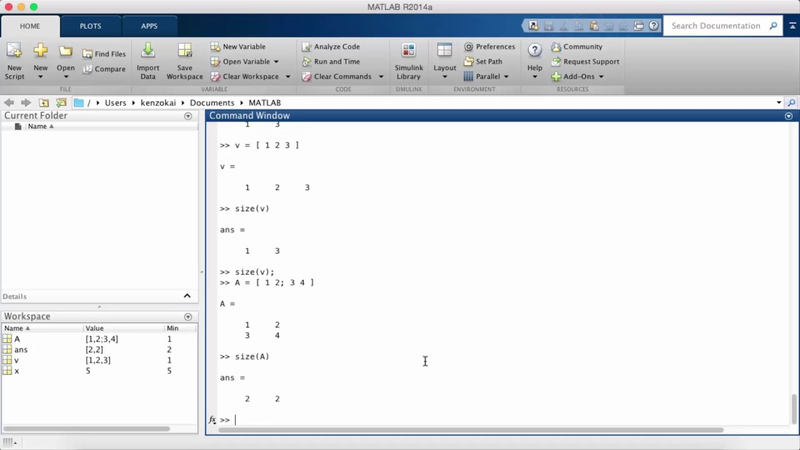Image resolution: width=800 pixels, height=450 pixels.
Task: Click the forward navigation arrow
Action: [26, 103]
